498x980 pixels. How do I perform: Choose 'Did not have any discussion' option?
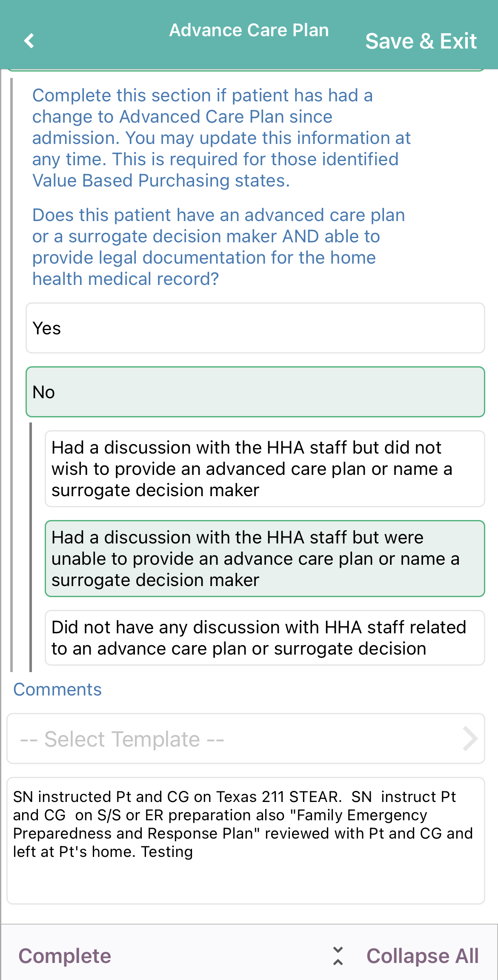(x=265, y=638)
